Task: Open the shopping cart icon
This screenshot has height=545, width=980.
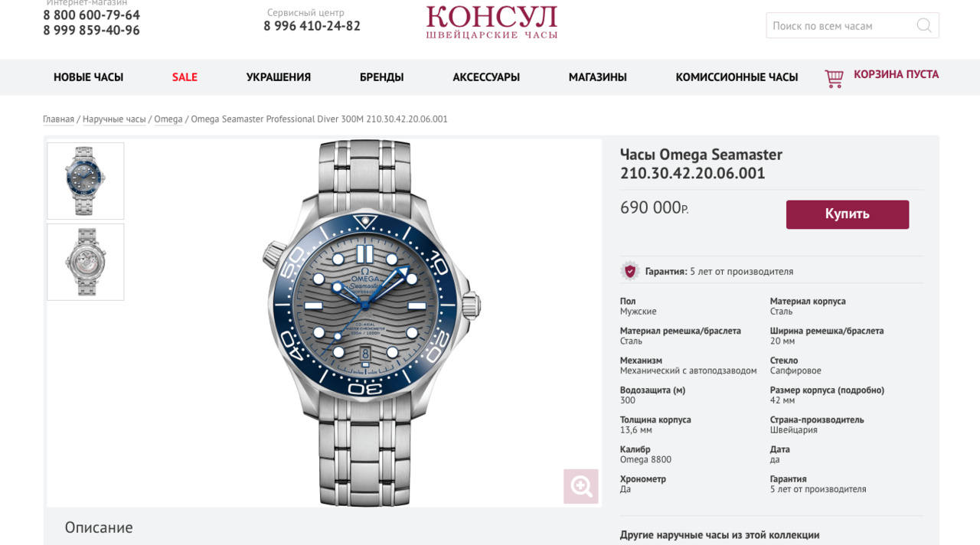Action: (834, 78)
